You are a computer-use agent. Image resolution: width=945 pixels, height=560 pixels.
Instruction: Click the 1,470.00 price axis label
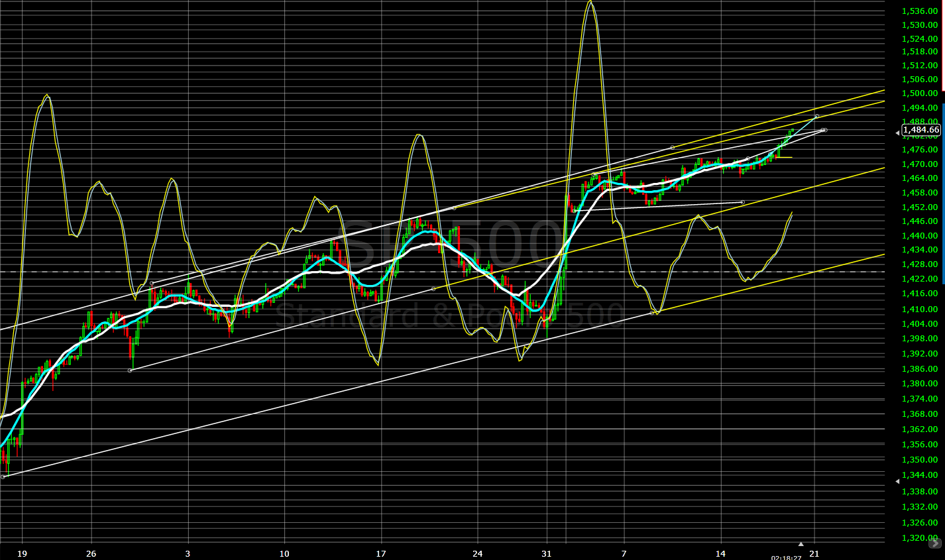[920, 164]
